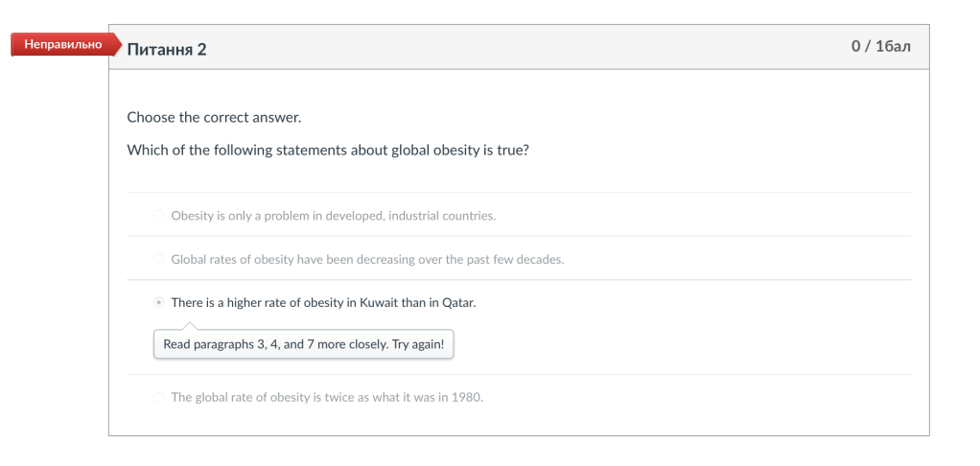Image resolution: width=980 pixels, height=466 pixels.
Task: Click the red 'Неправильно' flag label
Action: point(58,45)
